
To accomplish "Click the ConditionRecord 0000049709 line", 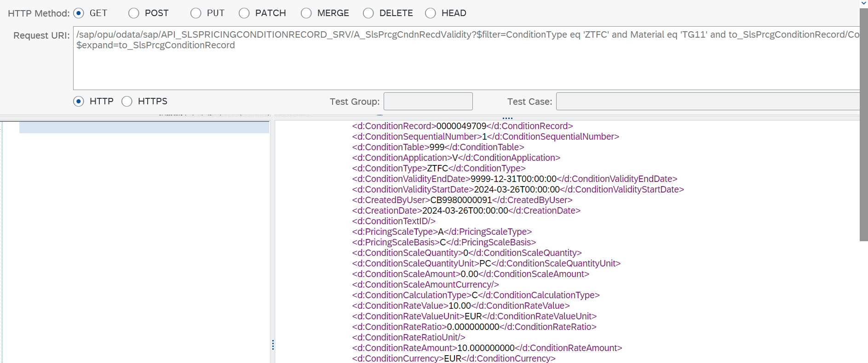I will pos(463,126).
